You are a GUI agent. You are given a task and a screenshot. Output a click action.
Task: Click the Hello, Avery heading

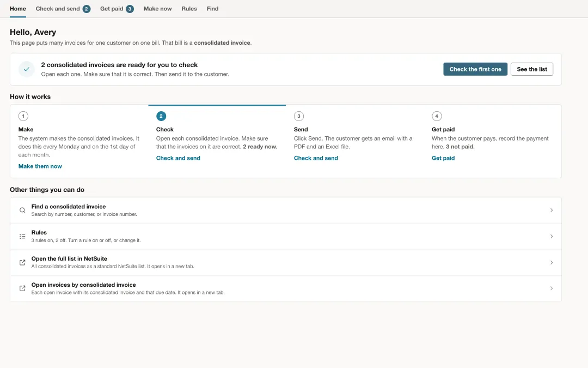(33, 32)
